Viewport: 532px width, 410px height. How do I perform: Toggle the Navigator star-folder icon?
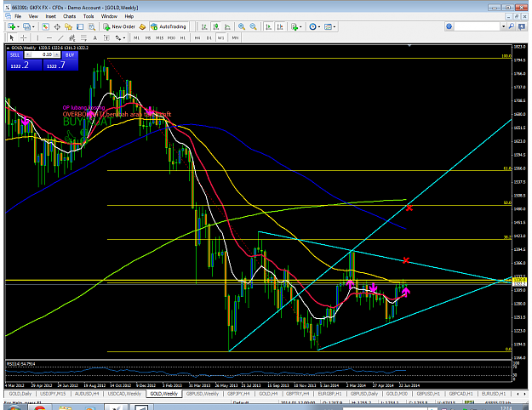pos(69,26)
